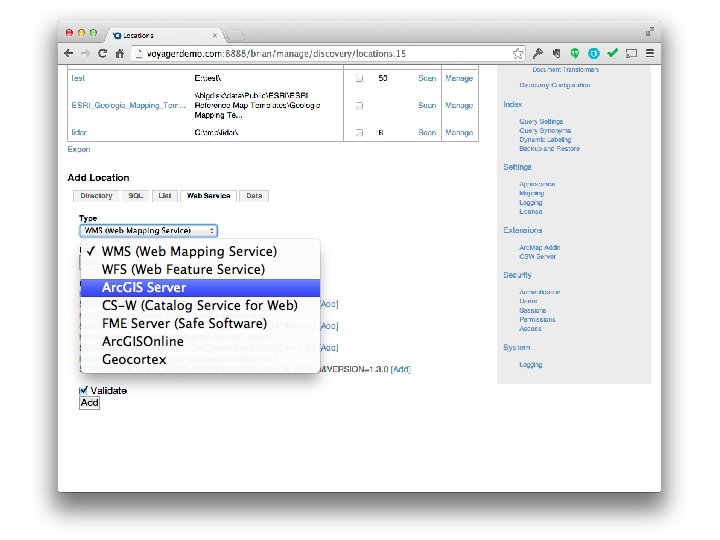Open Query Settings in sidebar
Image resolution: width=720 pixels, height=540 pixels.
541,121
